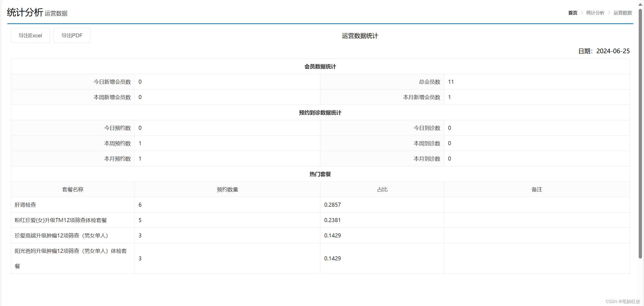
Task: Click the first breadcrumb chevron separator
Action: tap(582, 13)
